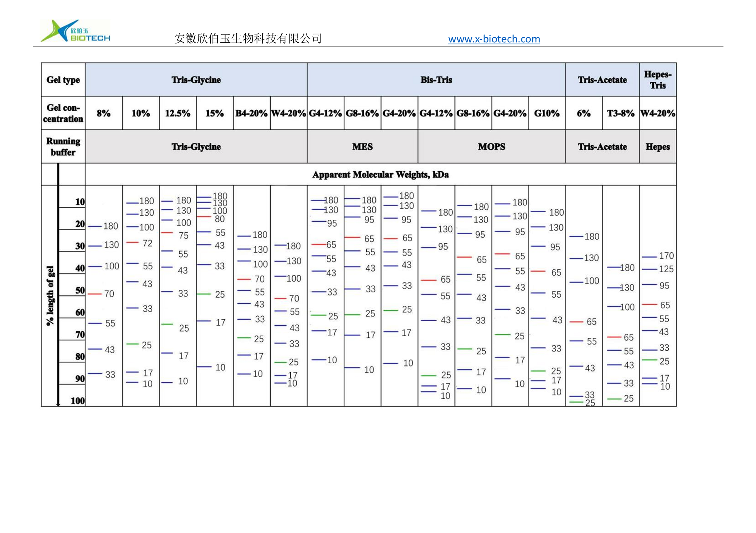Image resolution: width=756 pixels, height=533 pixels.
Task: Select the MES running buffer cell
Action: coord(363,147)
